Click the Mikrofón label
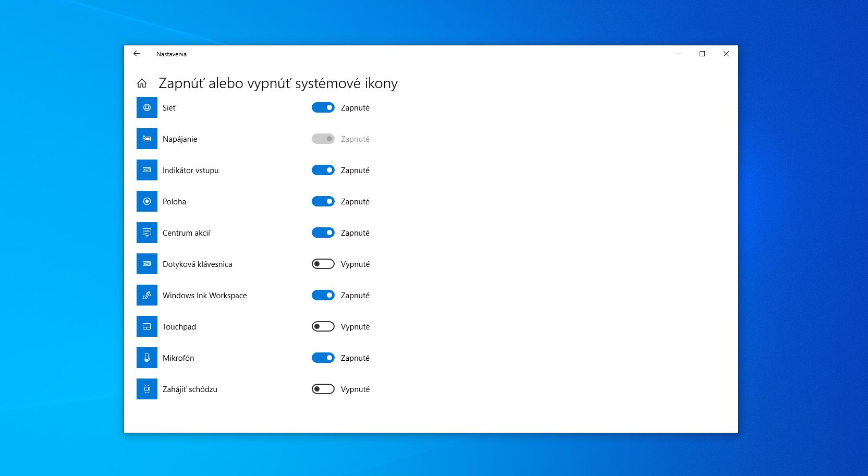 tap(178, 358)
